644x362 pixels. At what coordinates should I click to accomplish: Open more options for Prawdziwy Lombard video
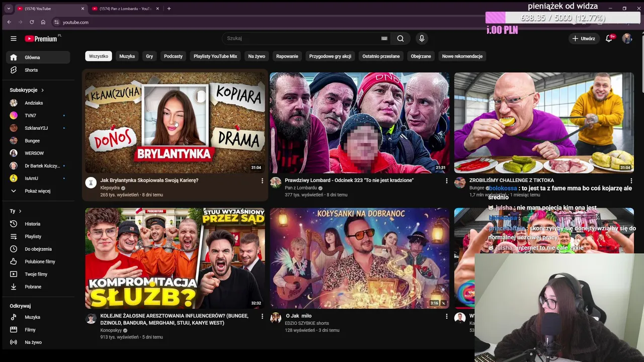pos(447,180)
